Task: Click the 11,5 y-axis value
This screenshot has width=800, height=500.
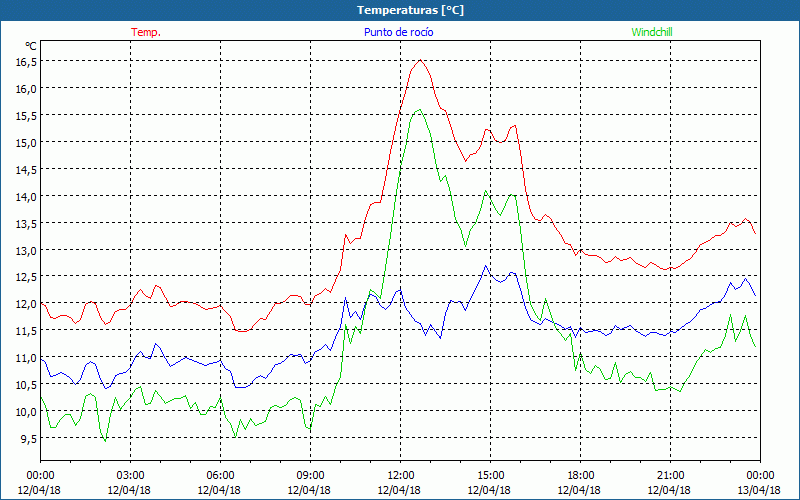Action: point(26,331)
